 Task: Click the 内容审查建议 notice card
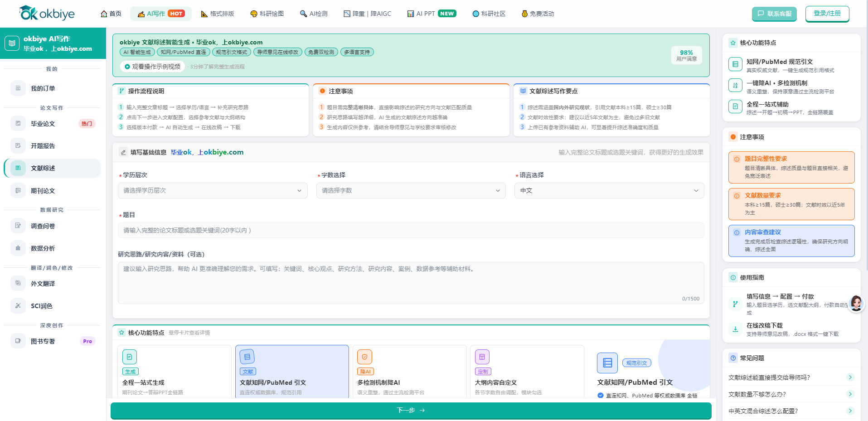click(791, 241)
